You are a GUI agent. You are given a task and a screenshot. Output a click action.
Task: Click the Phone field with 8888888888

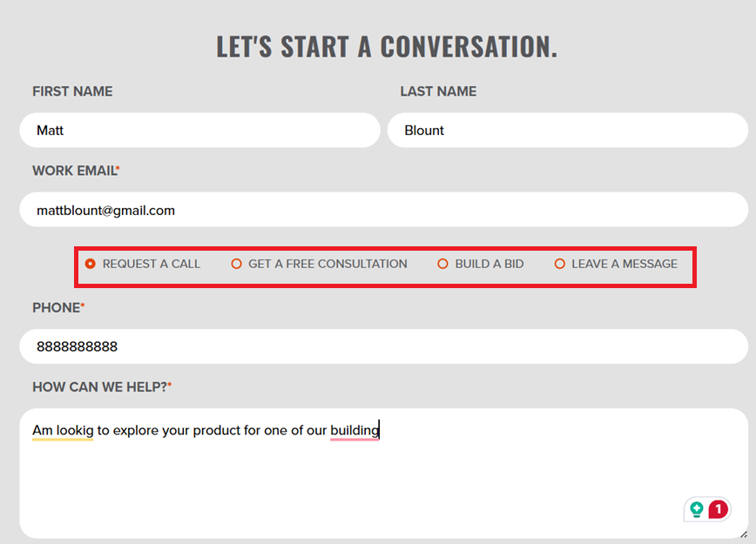[384, 346]
